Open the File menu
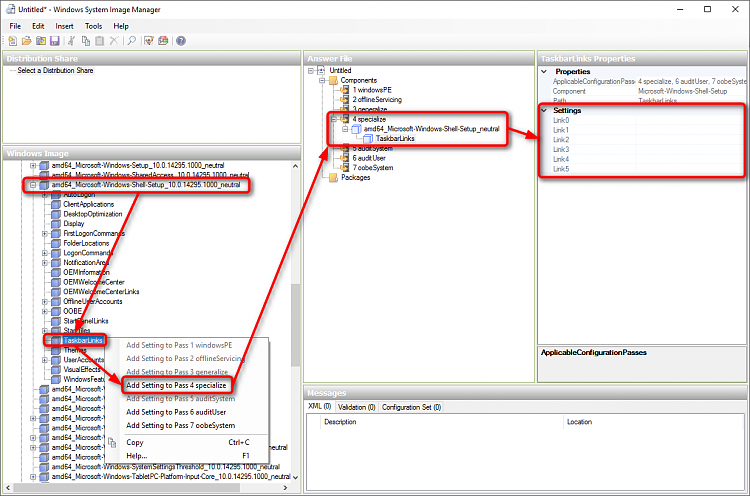Viewport: 750px width, 496px height. coord(15,26)
